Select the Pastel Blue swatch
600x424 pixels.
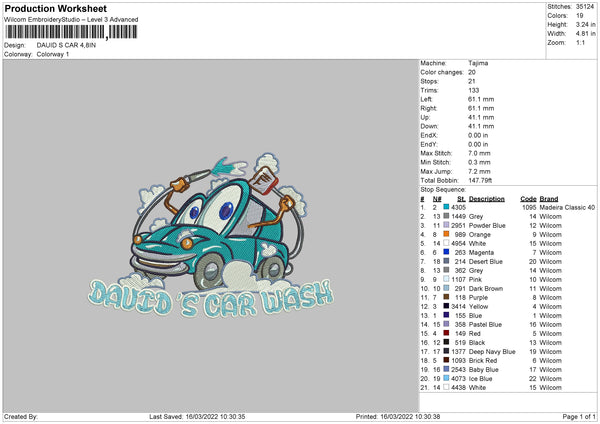click(446, 324)
